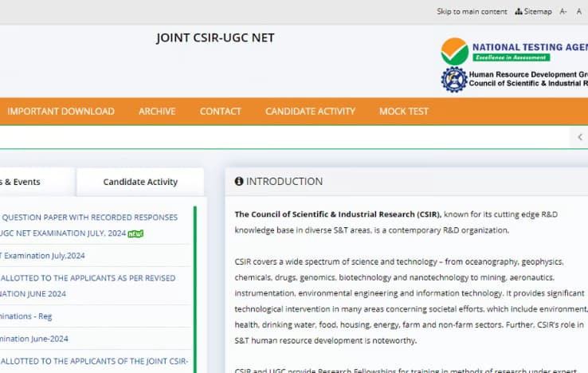Open the Contact menu item
Screen dimensions: 588x373
[x=221, y=112]
